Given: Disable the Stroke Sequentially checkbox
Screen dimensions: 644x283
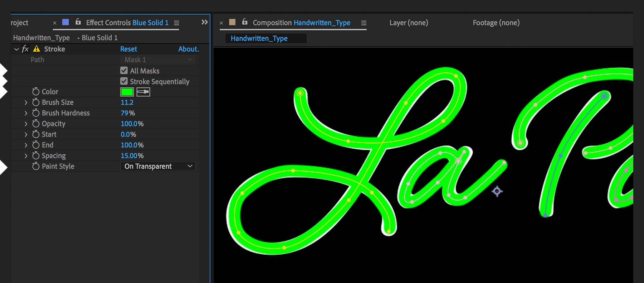Looking at the screenshot, I should (124, 81).
